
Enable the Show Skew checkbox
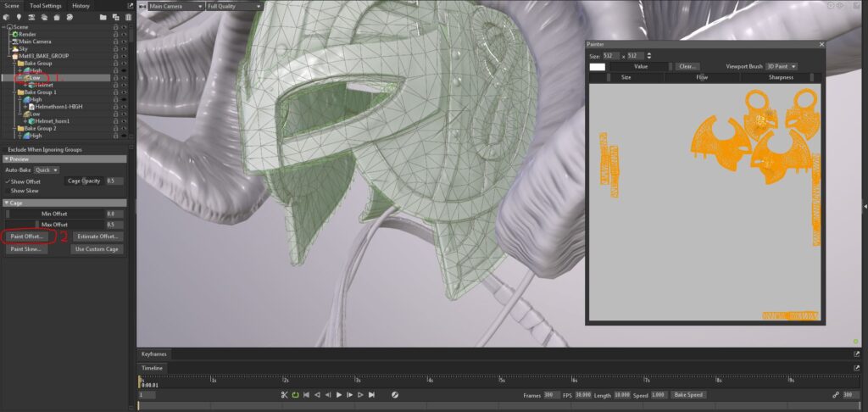(9, 191)
